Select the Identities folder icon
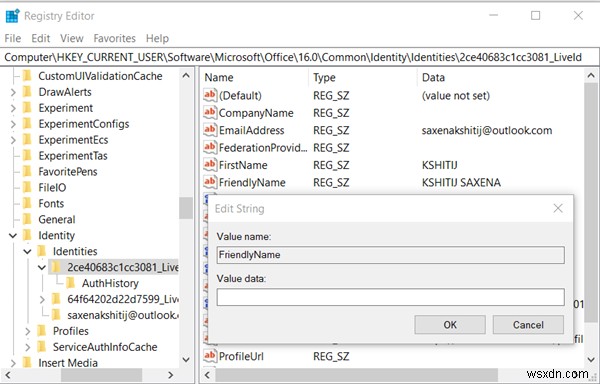600x384 pixels. pos(42,251)
